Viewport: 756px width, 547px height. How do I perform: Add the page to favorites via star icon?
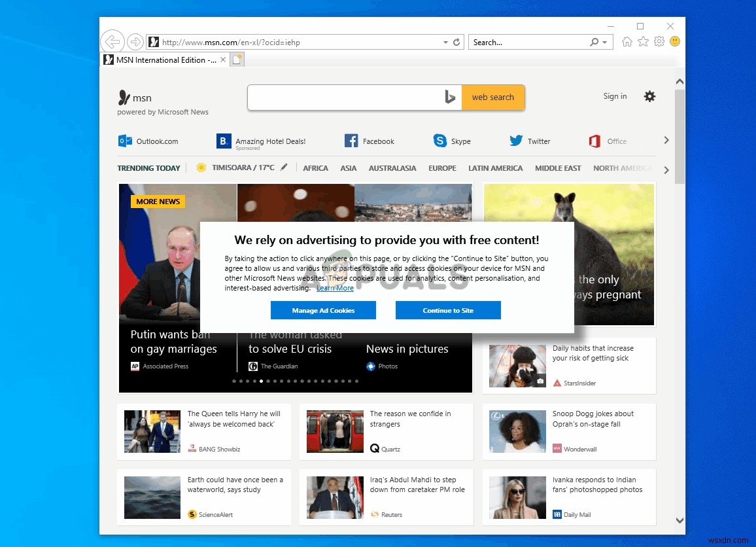click(643, 41)
